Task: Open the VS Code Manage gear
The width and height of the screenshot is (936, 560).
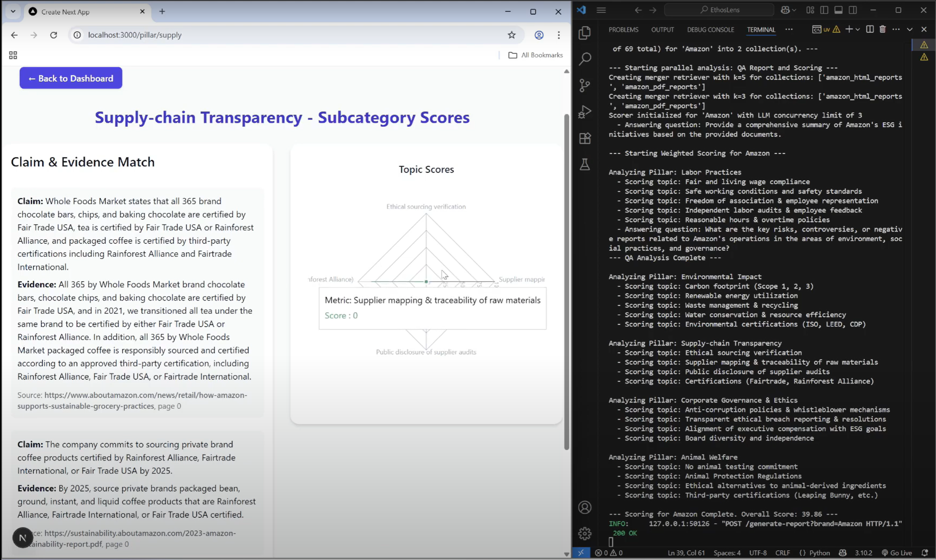Action: 585,533
